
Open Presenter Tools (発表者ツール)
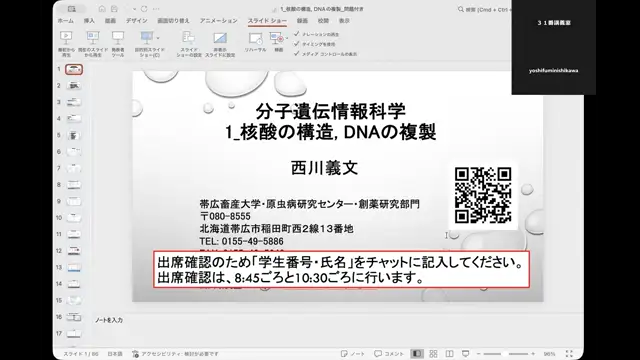click(x=118, y=44)
